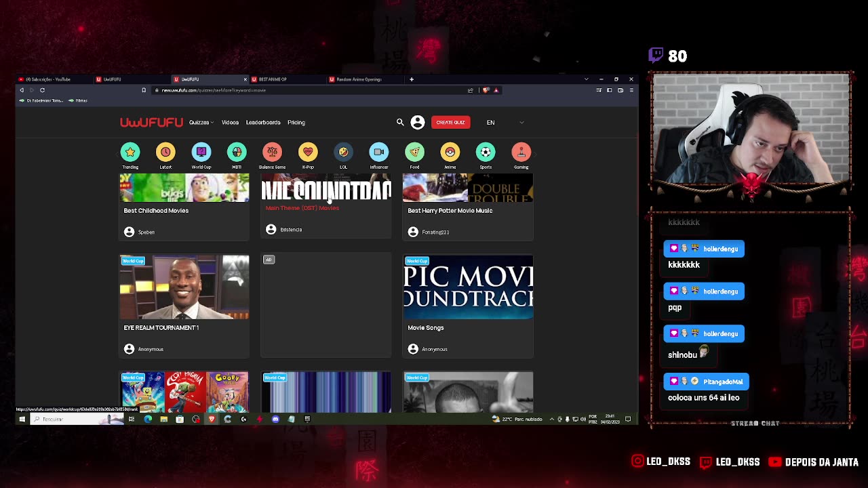Viewport: 868px width, 488px height.
Task: Select the MBTI category icon
Action: (237, 152)
